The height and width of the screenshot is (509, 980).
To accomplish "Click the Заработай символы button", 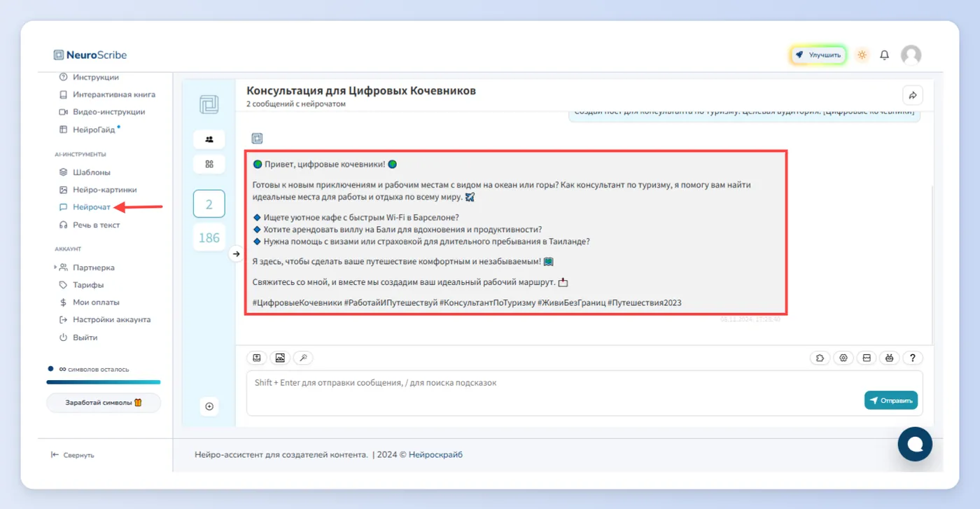I will [104, 403].
